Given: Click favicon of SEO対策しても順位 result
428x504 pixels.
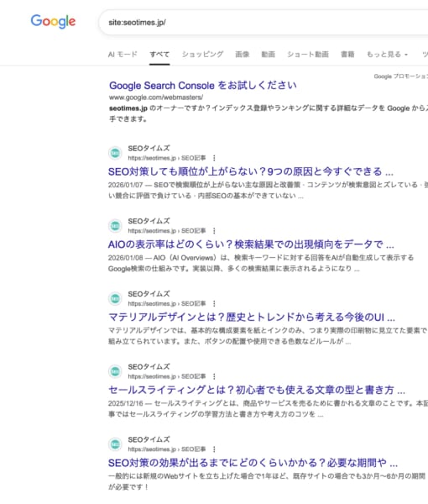Looking at the screenshot, I should (115, 153).
